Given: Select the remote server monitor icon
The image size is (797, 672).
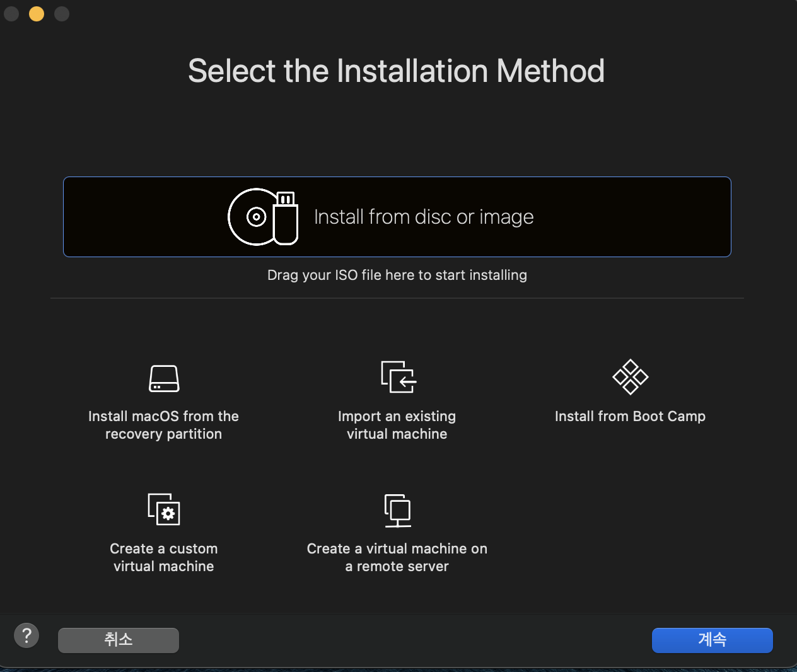Looking at the screenshot, I should (398, 511).
